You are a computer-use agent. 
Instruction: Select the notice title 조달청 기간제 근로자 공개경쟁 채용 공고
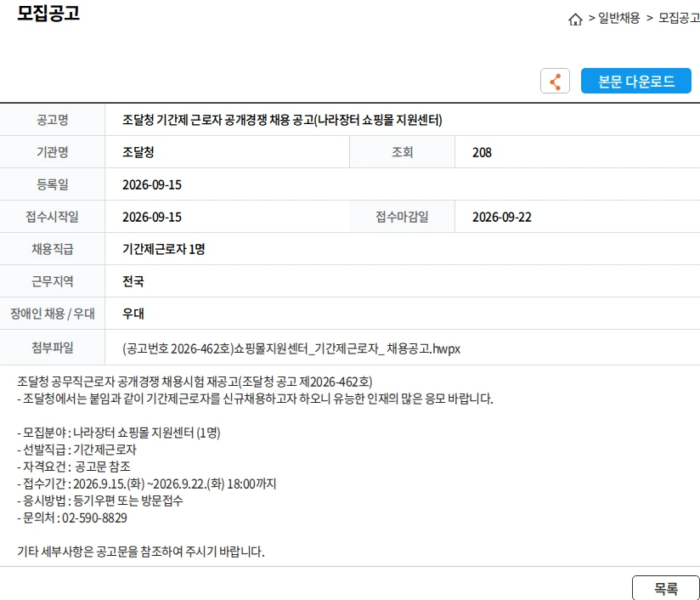point(282,120)
